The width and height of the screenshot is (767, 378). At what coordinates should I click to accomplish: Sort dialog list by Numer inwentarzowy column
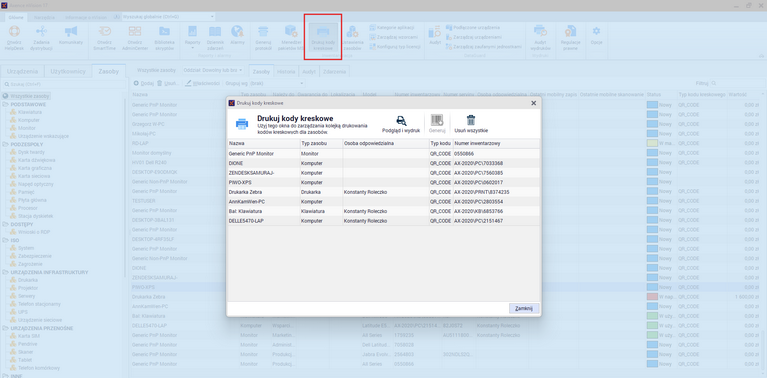[x=496, y=144]
